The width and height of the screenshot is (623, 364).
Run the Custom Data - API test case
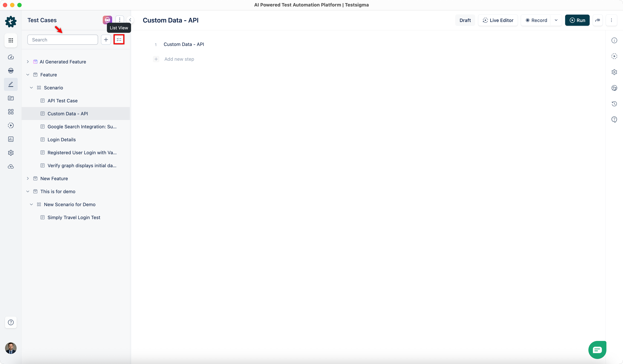[577, 20]
